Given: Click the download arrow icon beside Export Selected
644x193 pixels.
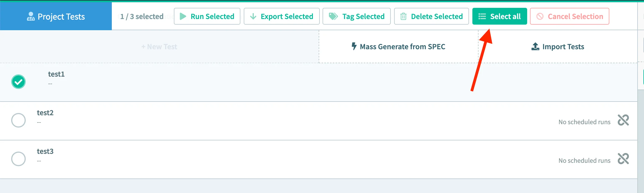Looking at the screenshot, I should pos(253,16).
